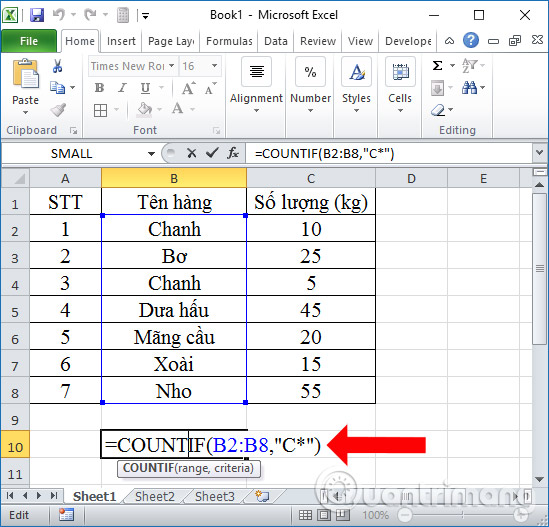Image resolution: width=549 pixels, height=527 pixels.
Task: Click the Select All corner button
Action: (15, 178)
